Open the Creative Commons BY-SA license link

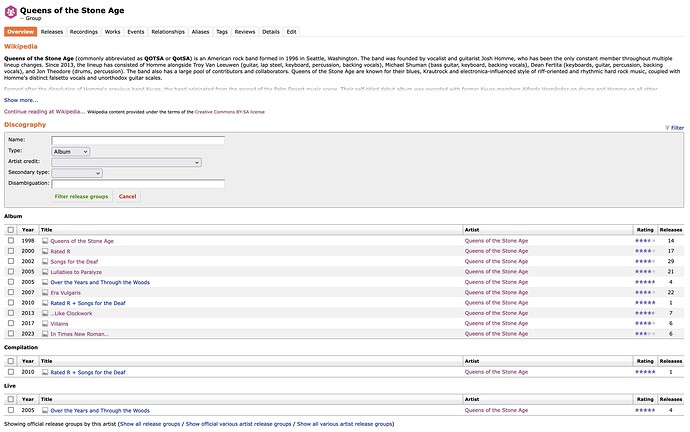(230, 112)
